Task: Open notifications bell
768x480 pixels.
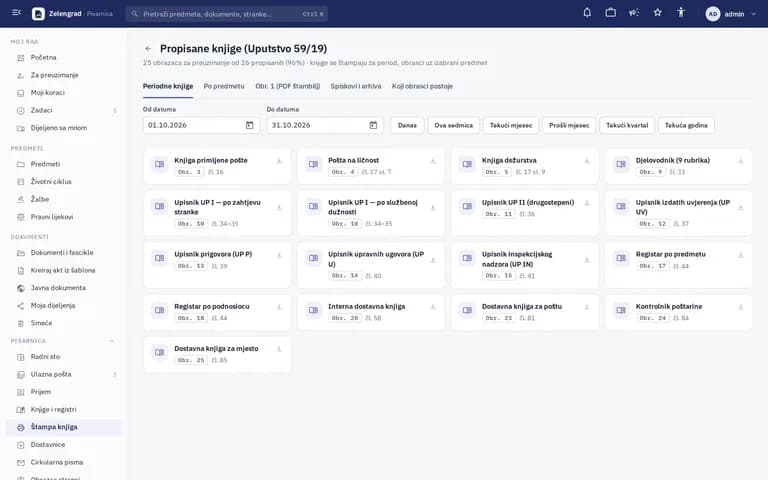Action: [587, 13]
